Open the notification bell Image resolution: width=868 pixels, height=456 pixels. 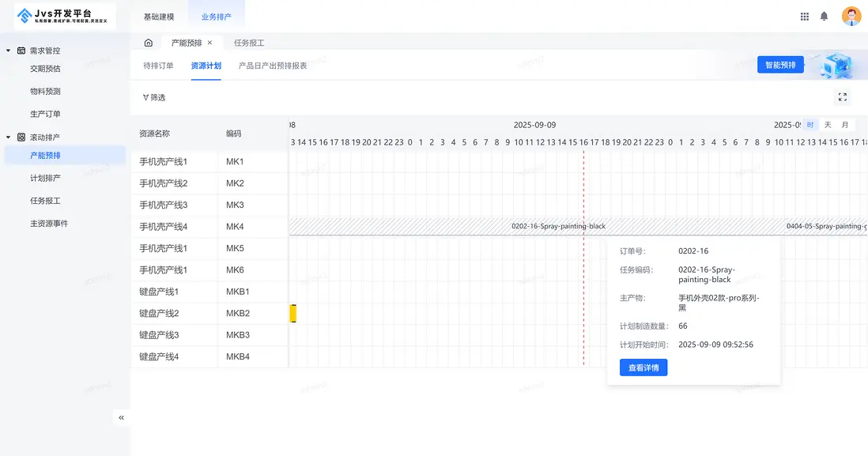(x=824, y=17)
